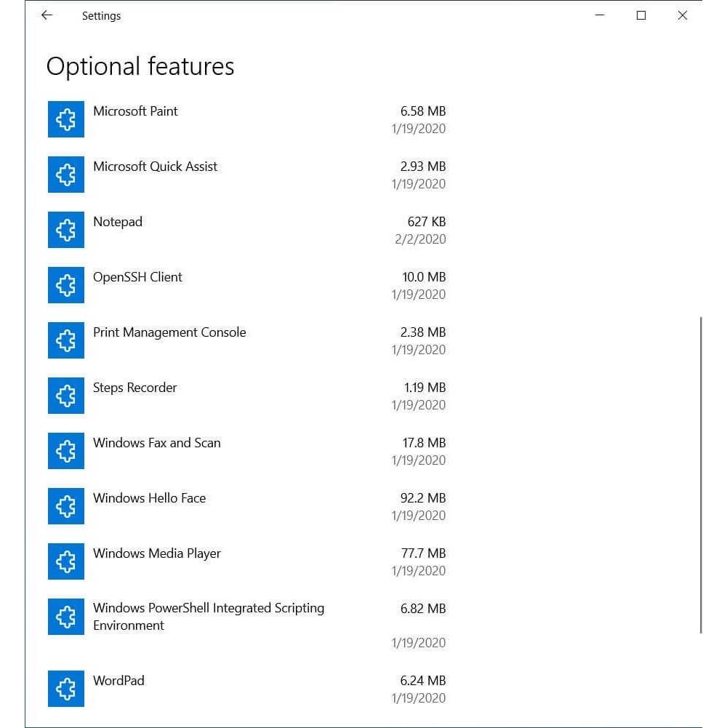Click the 627 KB size for Notepad

[x=427, y=222]
